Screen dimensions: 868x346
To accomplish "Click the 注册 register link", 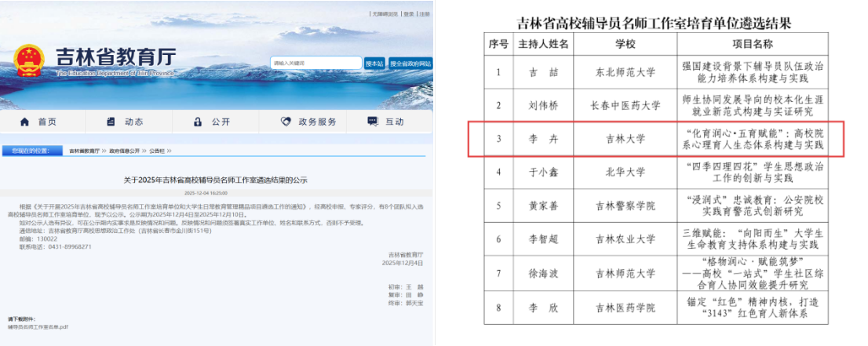I will click(424, 14).
